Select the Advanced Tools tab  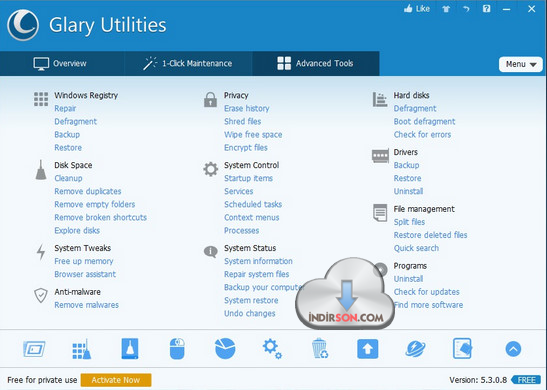[x=316, y=63]
